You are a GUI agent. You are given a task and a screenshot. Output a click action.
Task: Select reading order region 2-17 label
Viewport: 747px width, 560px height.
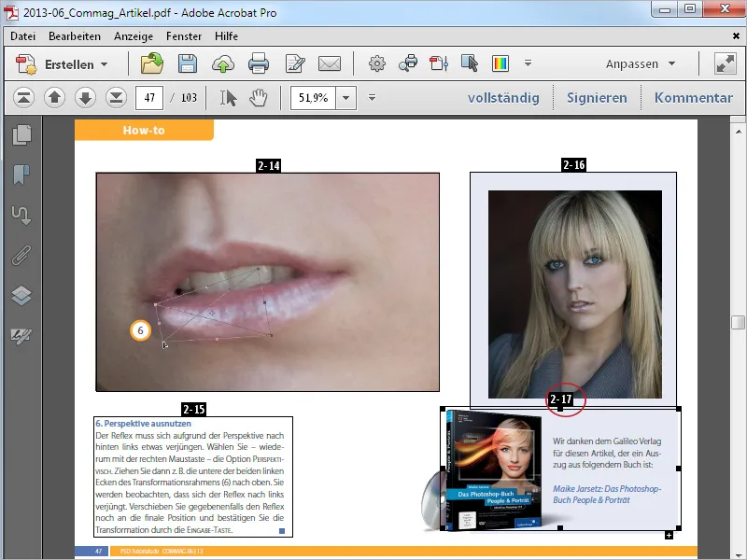tap(561, 399)
